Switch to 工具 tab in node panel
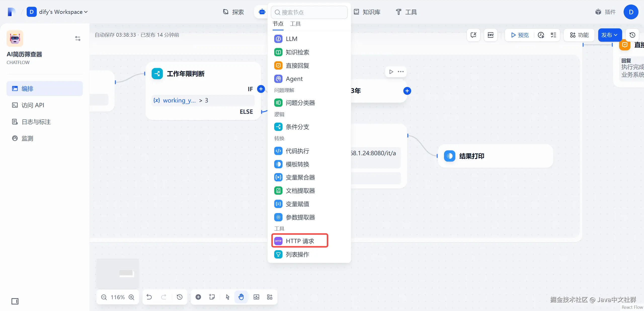 [x=295, y=24]
